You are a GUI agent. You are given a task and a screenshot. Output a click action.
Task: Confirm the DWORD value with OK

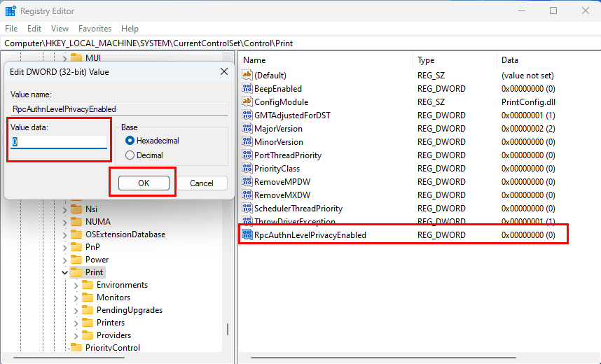pyautogui.click(x=144, y=183)
